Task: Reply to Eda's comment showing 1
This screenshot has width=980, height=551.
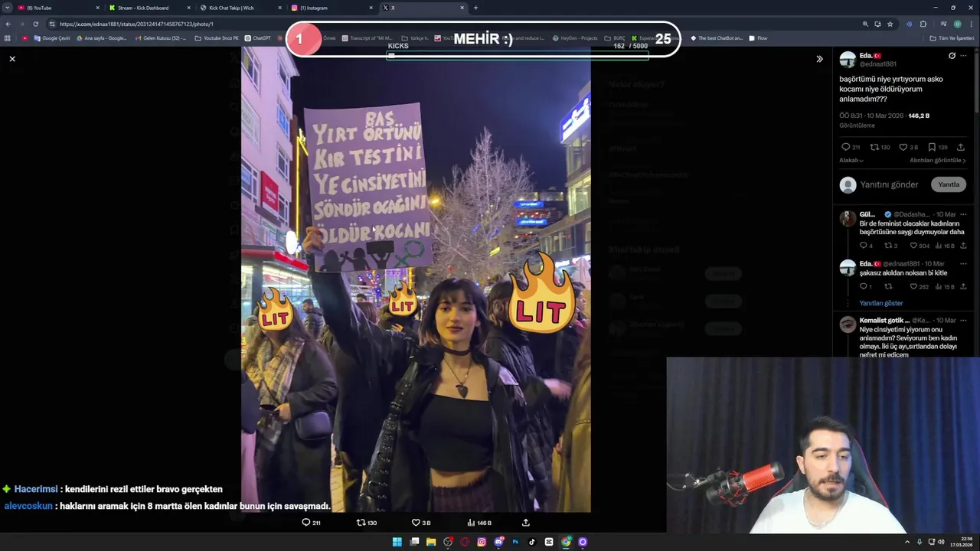Action: [865, 287]
